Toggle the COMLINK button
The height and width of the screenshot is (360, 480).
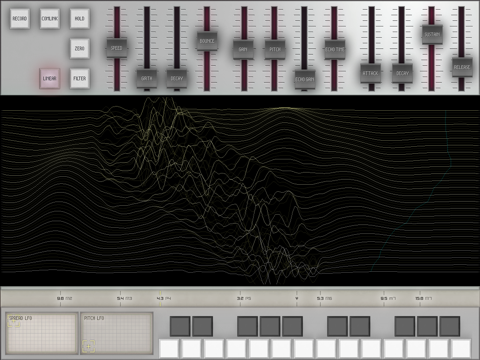pos(50,19)
